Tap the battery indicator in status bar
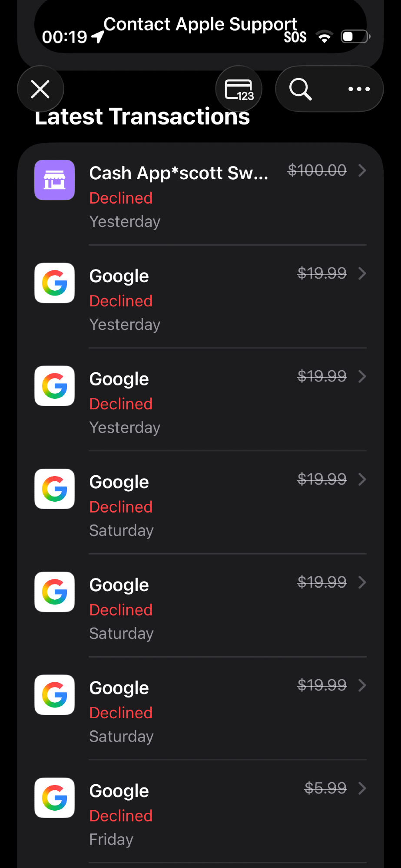 [355, 37]
